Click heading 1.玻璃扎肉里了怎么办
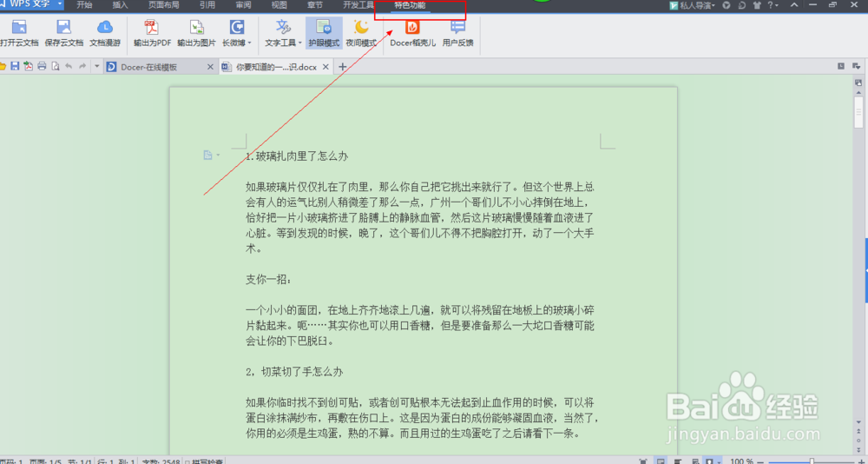Viewport: 868px width, 464px height. pyautogui.click(x=297, y=156)
